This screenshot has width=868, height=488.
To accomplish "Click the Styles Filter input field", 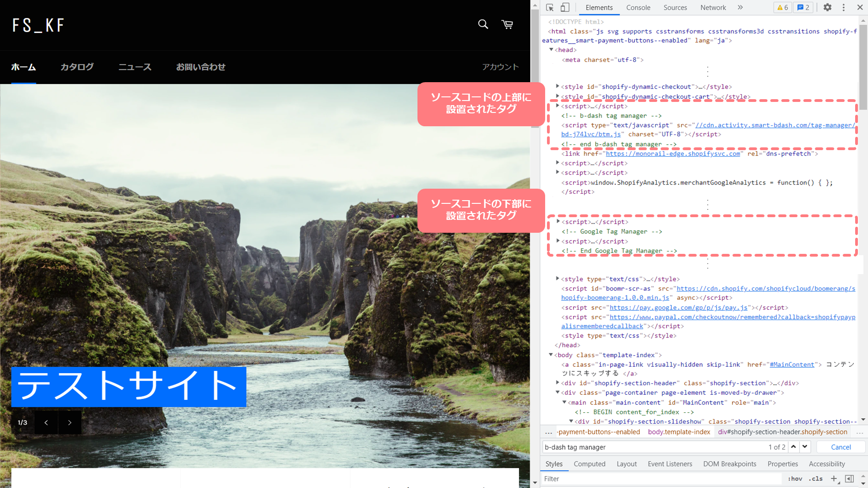I will tap(661, 478).
